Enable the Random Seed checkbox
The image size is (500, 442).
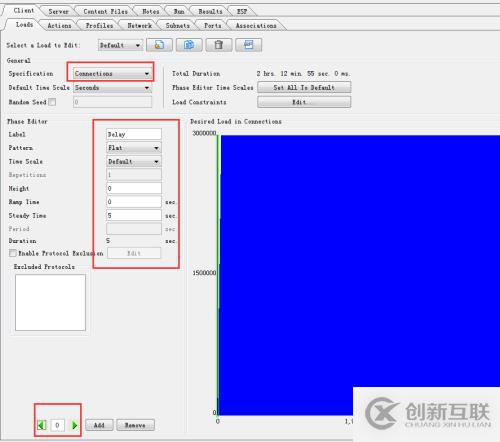tap(52, 102)
